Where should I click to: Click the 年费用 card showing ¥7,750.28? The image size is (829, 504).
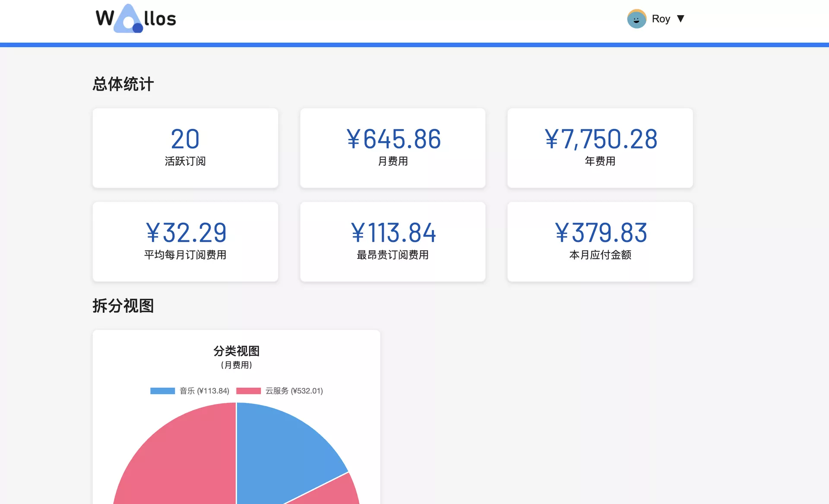(x=600, y=148)
